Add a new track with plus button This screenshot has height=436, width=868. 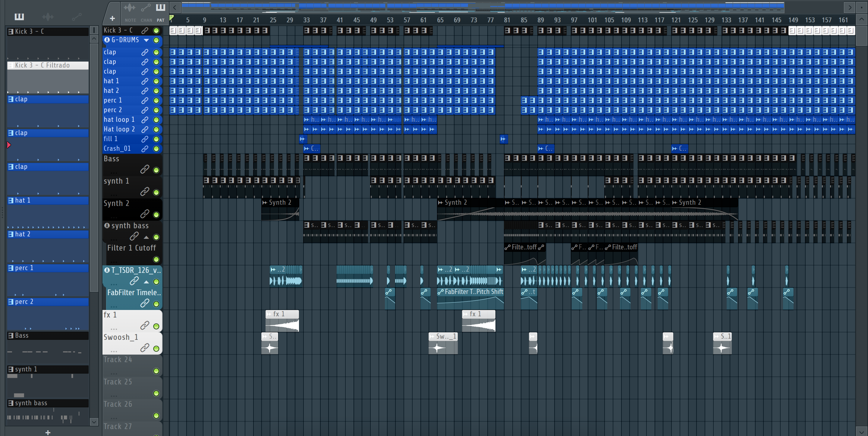112,18
